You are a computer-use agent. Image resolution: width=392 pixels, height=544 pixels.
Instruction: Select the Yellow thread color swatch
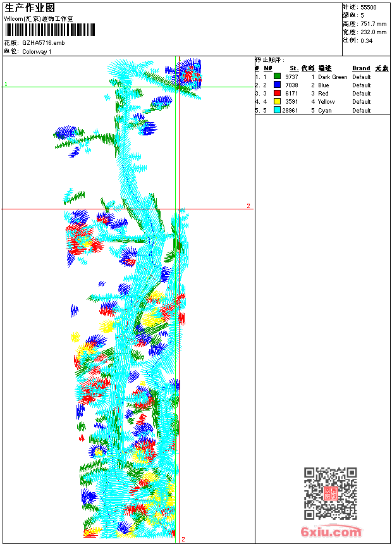pyautogui.click(x=277, y=101)
